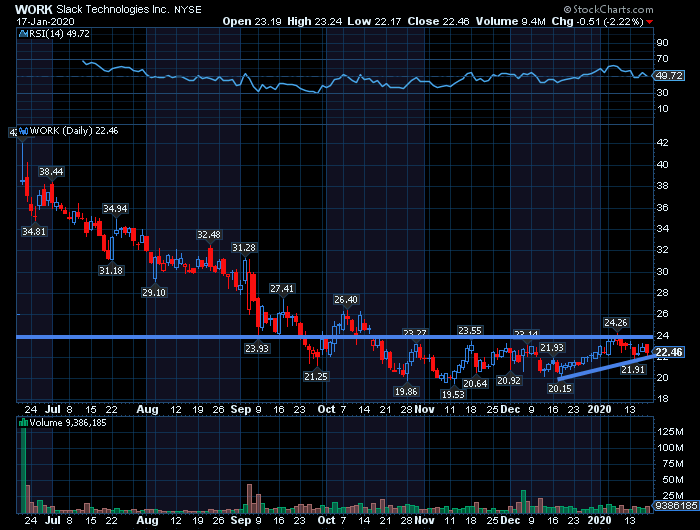This screenshot has width=700, height=530.
Task: Click the 10 level on the RSI axis
Action: point(662,109)
